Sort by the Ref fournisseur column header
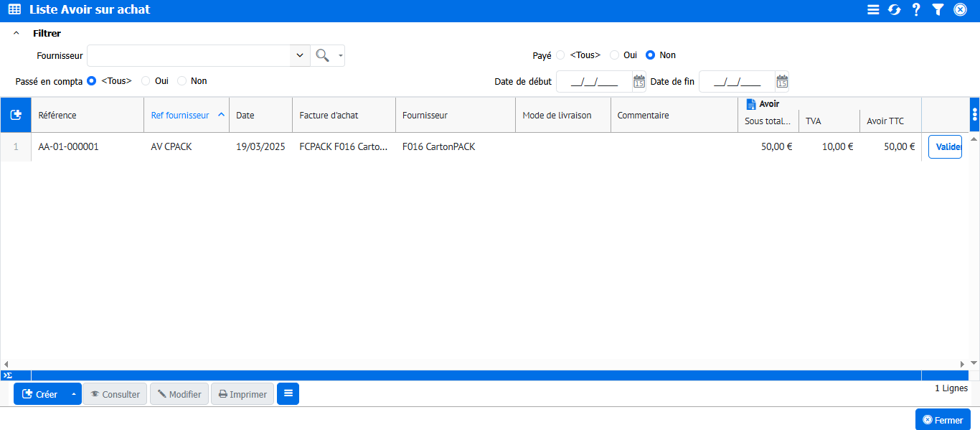The image size is (980, 430). [180, 115]
